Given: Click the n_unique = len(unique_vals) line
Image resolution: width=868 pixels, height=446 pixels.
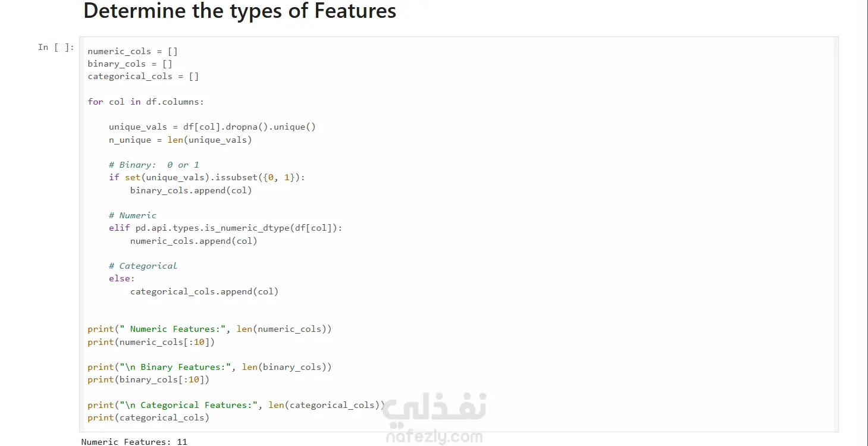Looking at the screenshot, I should pyautogui.click(x=180, y=140).
